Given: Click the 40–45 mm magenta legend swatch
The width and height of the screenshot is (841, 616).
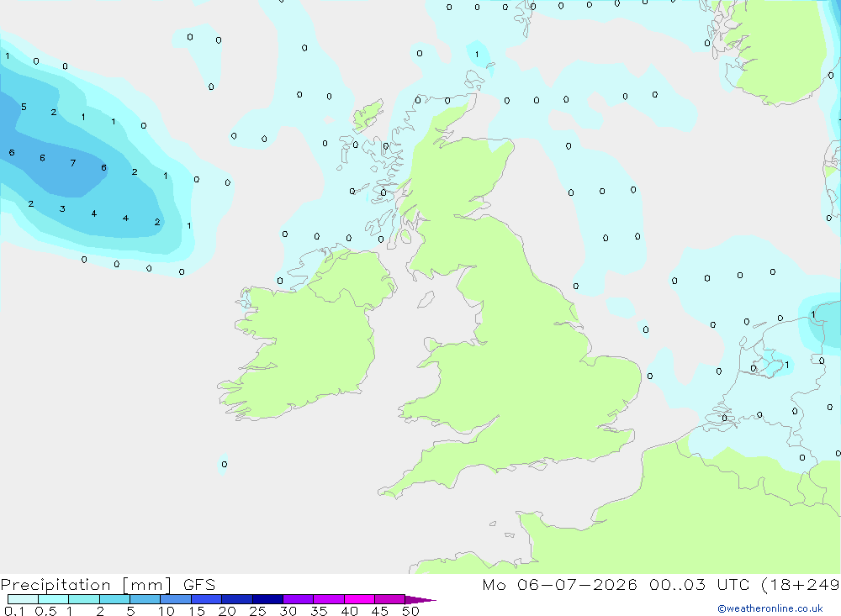Looking at the screenshot, I should (x=359, y=599).
